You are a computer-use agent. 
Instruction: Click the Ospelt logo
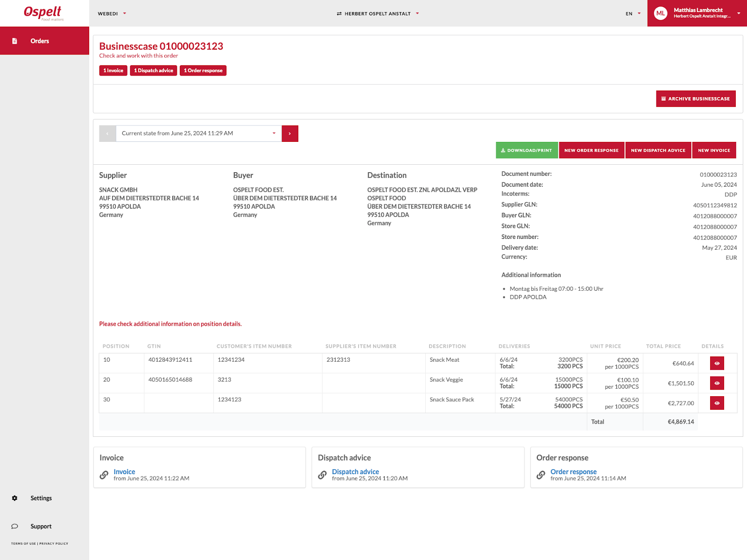43,13
